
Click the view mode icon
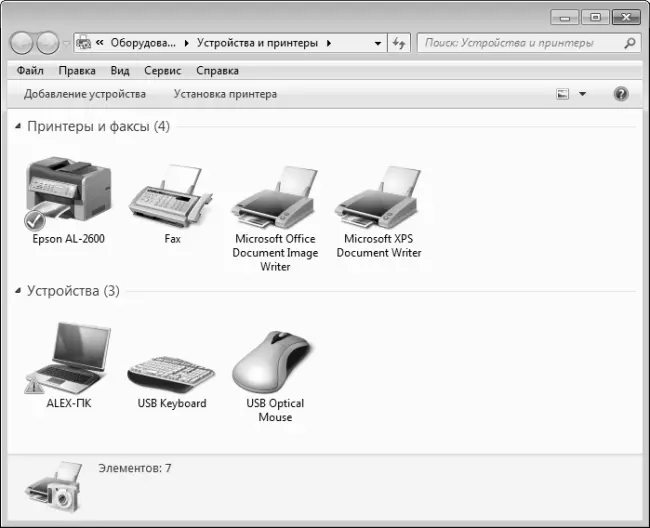pyautogui.click(x=562, y=94)
